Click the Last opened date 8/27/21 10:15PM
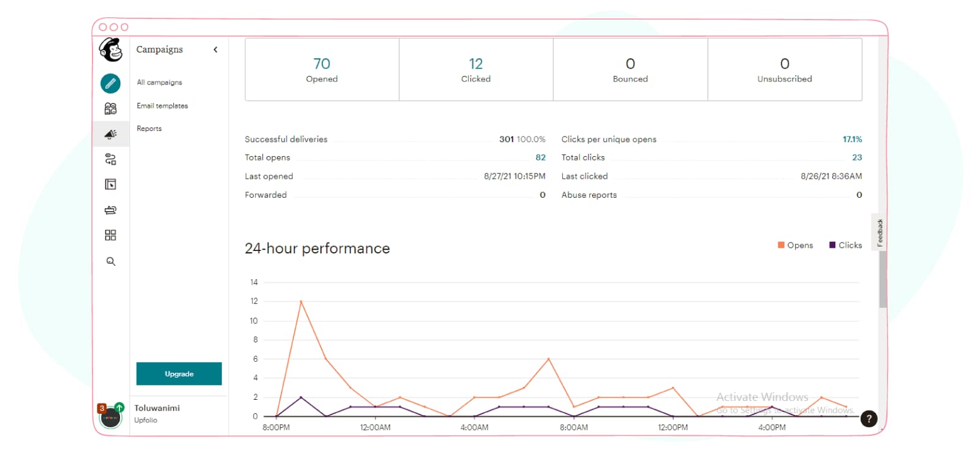 coord(514,176)
